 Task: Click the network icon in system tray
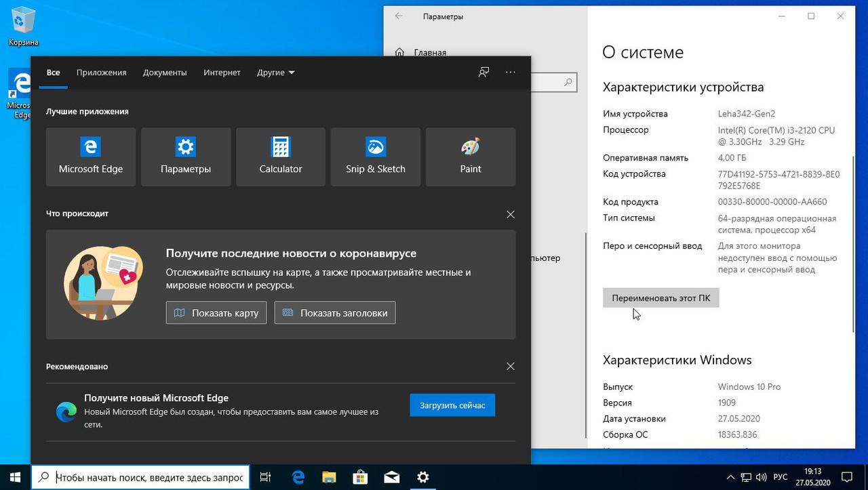click(746, 477)
